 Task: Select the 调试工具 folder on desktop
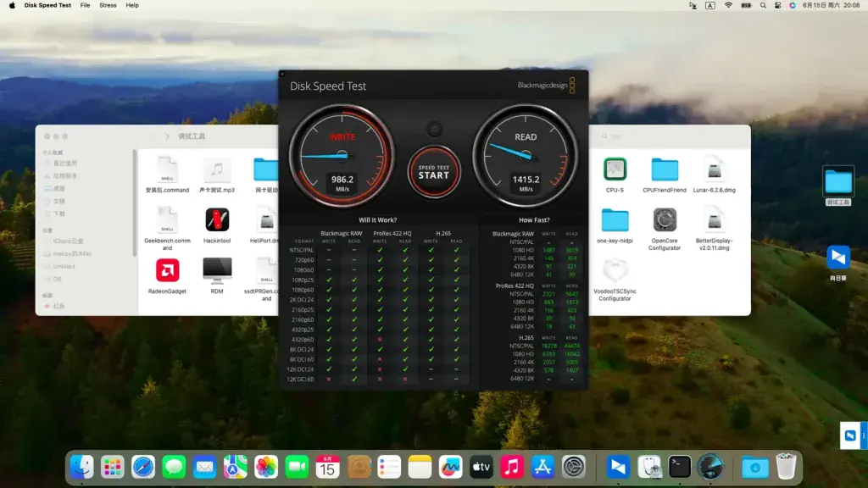click(838, 186)
